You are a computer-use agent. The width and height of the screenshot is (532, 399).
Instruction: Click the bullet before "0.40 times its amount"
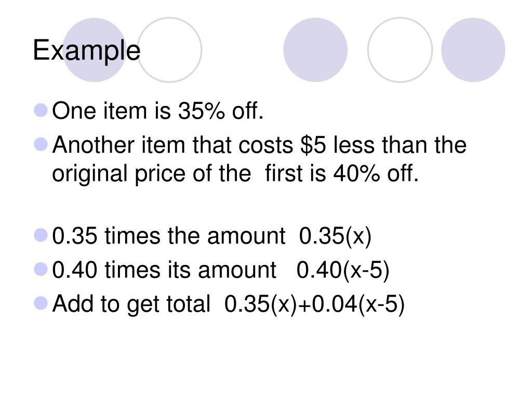[41, 270]
